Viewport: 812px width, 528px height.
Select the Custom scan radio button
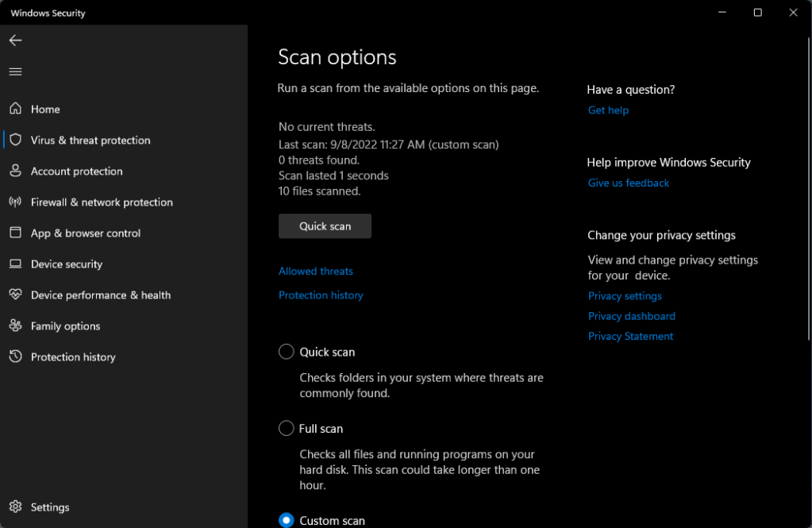point(287,520)
